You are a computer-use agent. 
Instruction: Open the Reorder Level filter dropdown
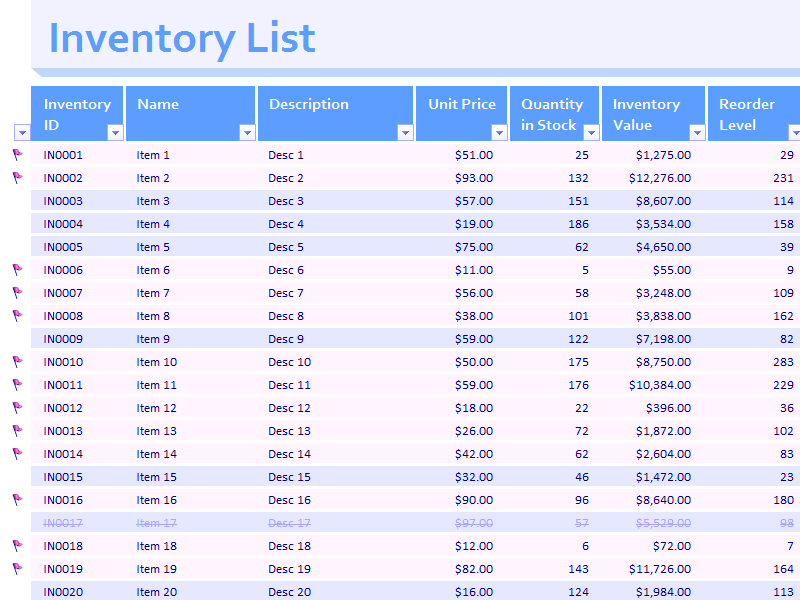pos(793,131)
